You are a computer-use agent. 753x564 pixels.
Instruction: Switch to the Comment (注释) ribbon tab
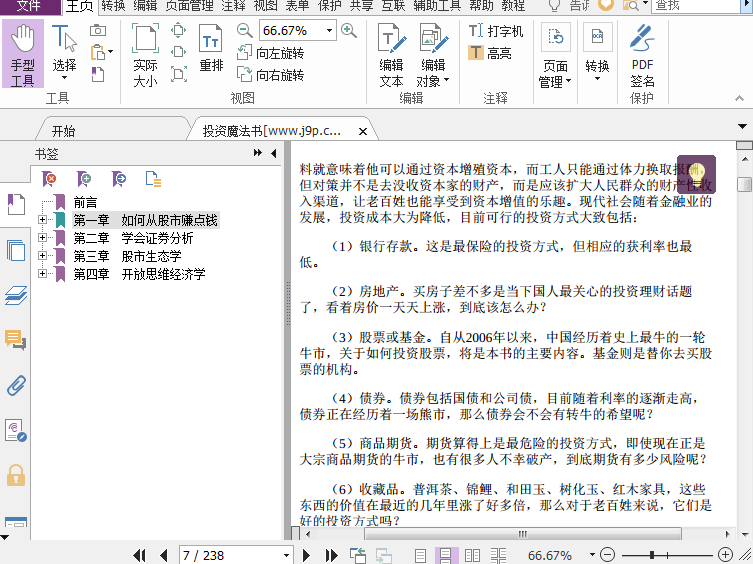[x=233, y=6]
